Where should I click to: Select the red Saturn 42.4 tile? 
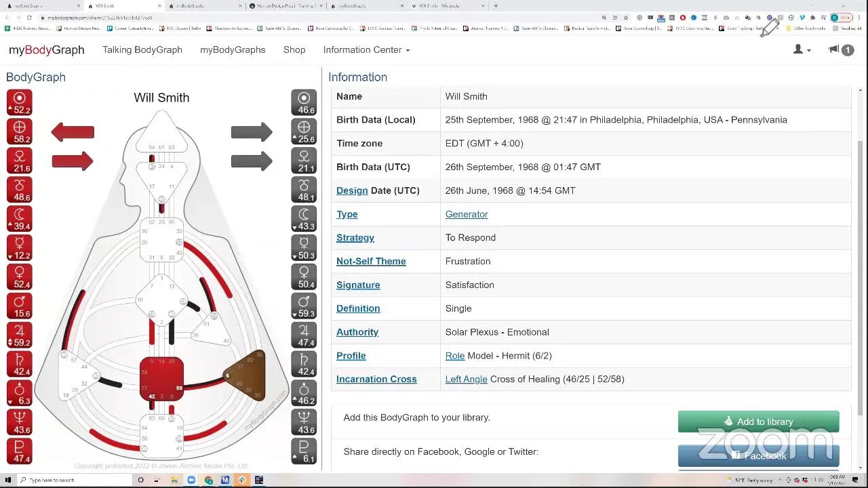(x=19, y=365)
